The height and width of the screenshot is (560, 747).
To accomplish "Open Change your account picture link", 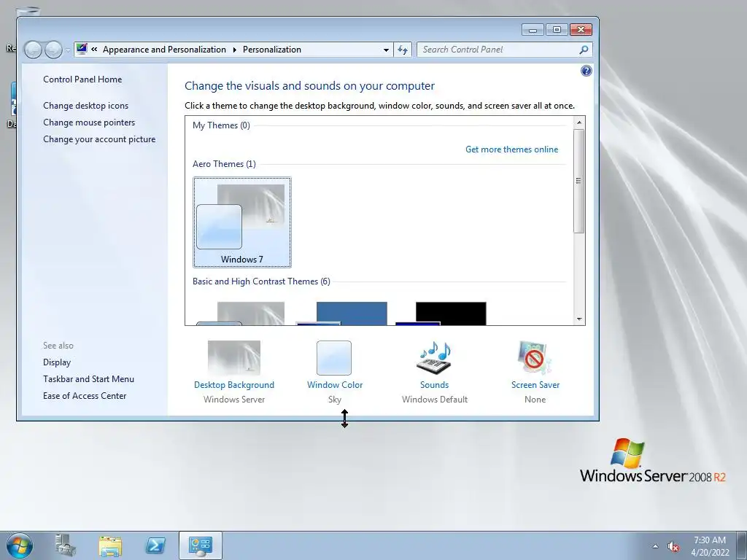I will point(99,139).
